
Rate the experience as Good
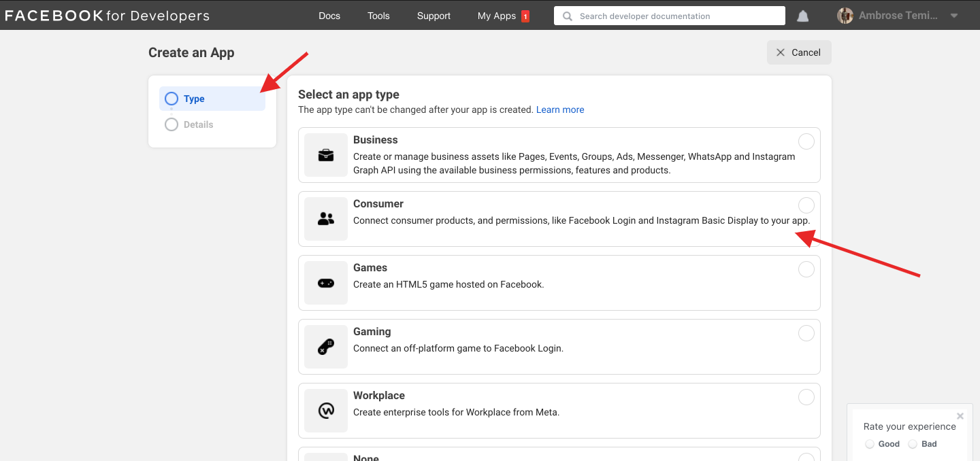coord(870,444)
